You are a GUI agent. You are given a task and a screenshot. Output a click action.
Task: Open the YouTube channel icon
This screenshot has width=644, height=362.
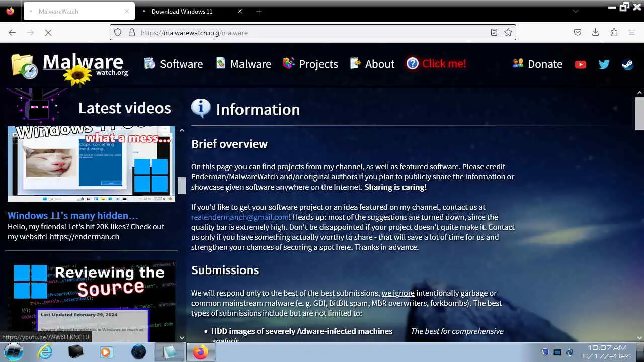pyautogui.click(x=581, y=64)
